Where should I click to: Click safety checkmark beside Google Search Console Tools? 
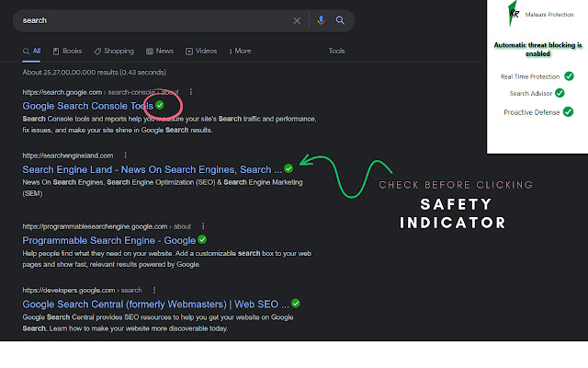point(160,105)
